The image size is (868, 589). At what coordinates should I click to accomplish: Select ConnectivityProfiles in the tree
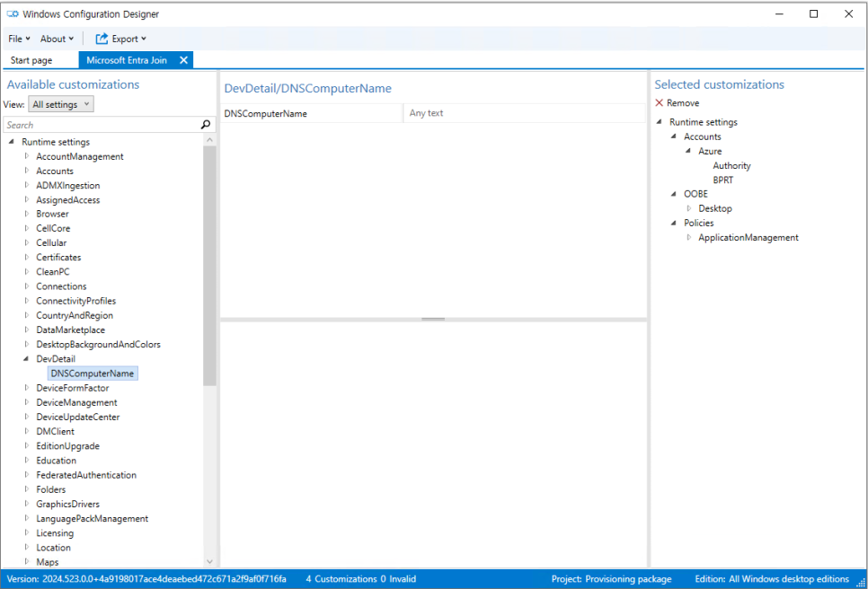coord(76,301)
